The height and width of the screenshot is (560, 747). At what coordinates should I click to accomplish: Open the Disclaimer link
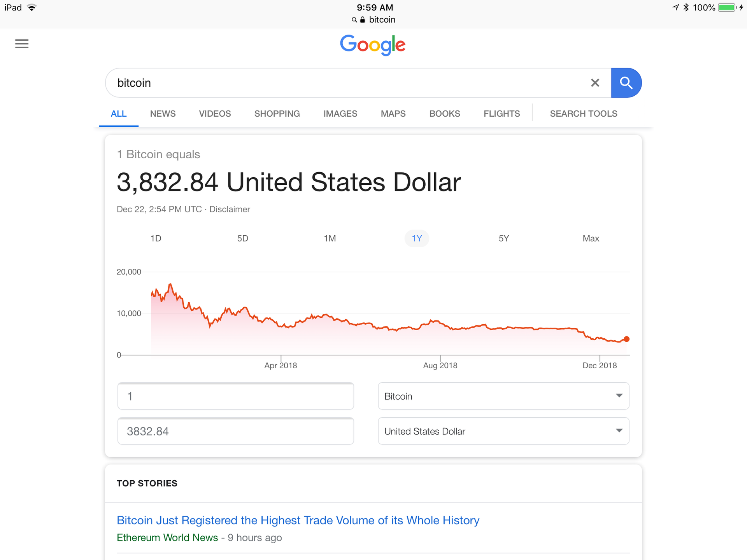pos(230,209)
